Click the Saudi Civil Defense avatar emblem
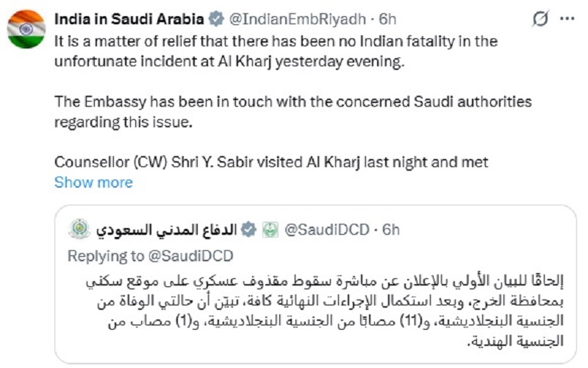Image resolution: width=588 pixels, height=368 pixels. tap(79, 230)
